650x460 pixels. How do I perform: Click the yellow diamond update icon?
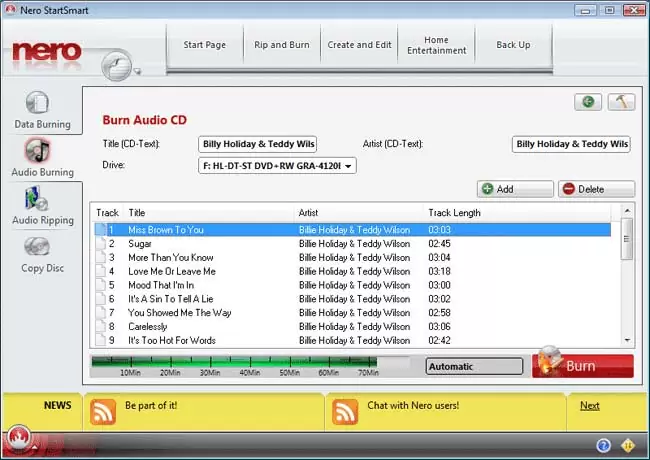coord(628,445)
